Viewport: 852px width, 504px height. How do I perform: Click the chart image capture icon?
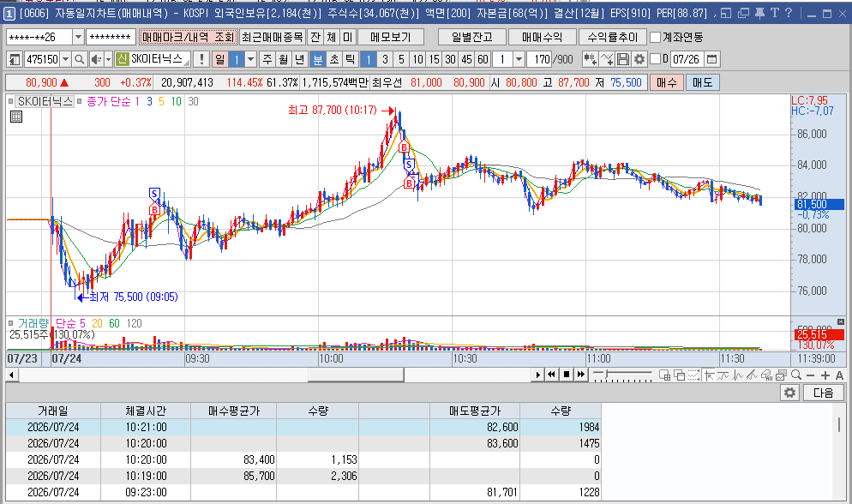[x=782, y=375]
